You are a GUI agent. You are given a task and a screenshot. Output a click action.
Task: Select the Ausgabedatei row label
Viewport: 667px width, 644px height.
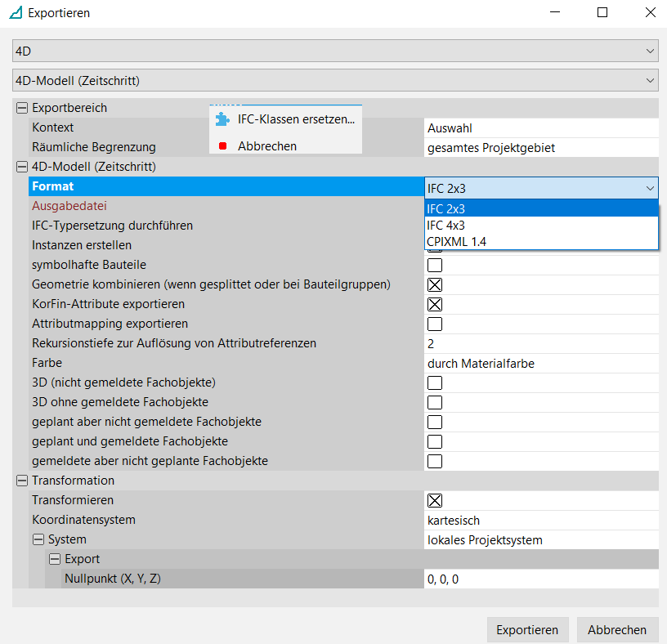pyautogui.click(x=69, y=206)
